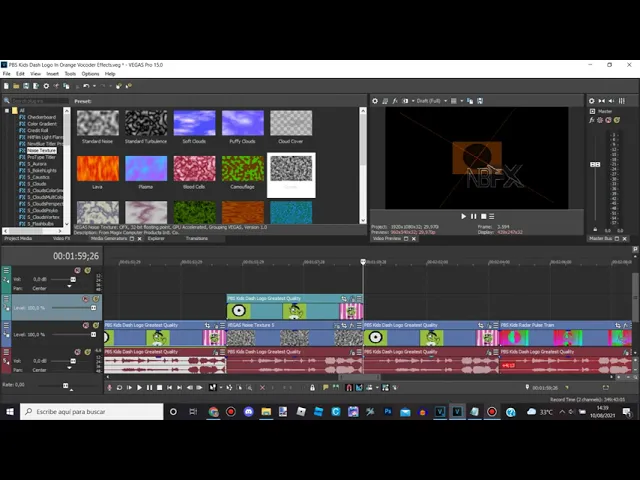
Task: Open Master Bus audio properties gear
Action: point(591,101)
